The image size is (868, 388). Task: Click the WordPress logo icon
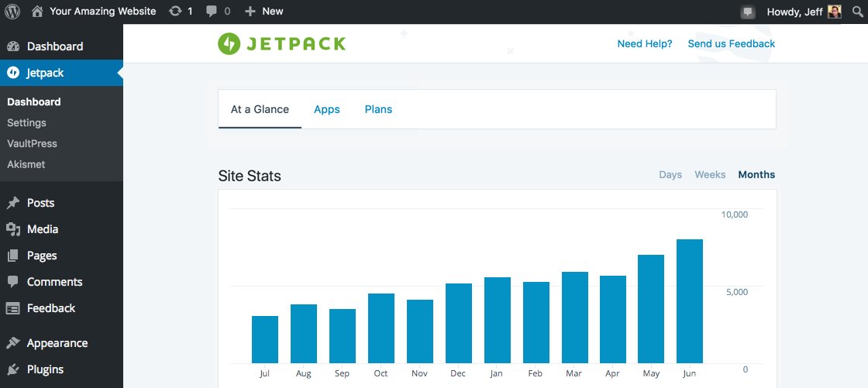tap(12, 11)
